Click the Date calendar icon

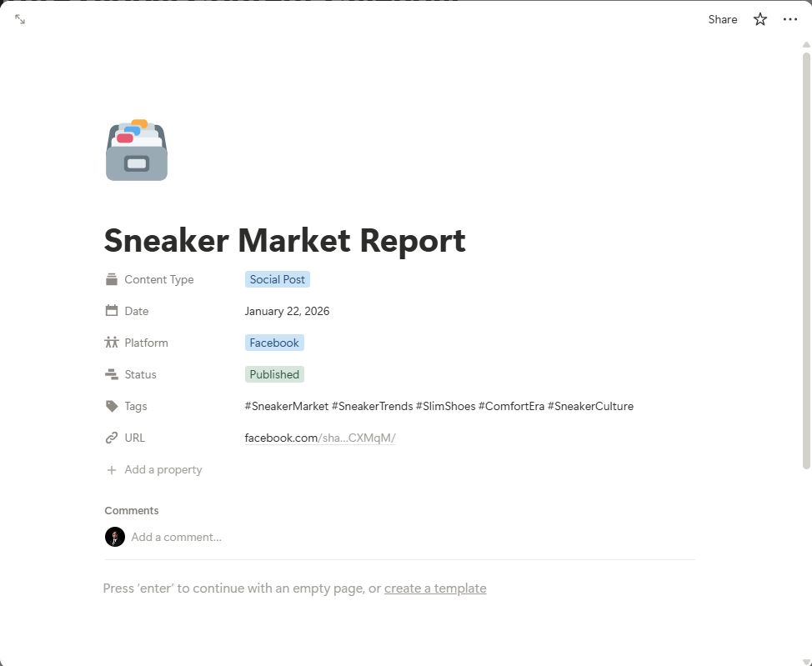(x=112, y=312)
